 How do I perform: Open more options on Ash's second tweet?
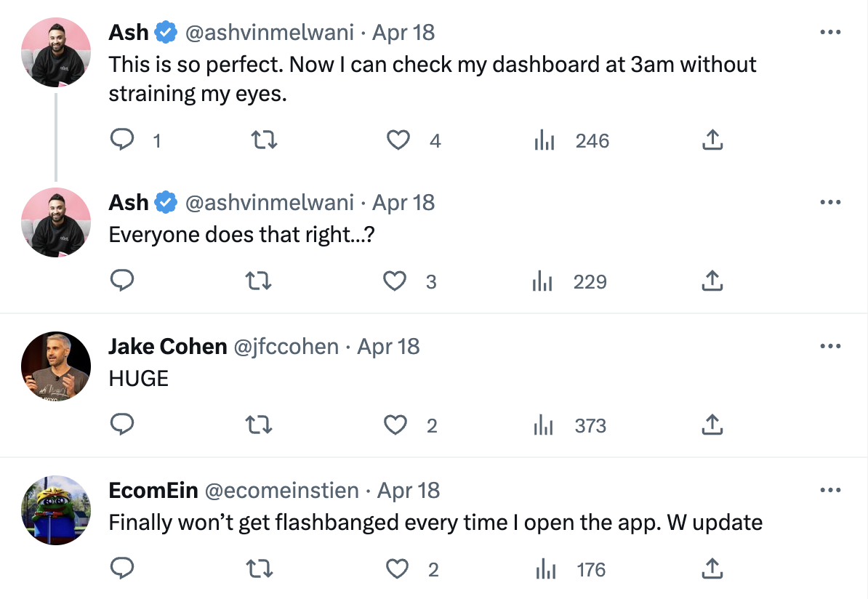click(830, 202)
